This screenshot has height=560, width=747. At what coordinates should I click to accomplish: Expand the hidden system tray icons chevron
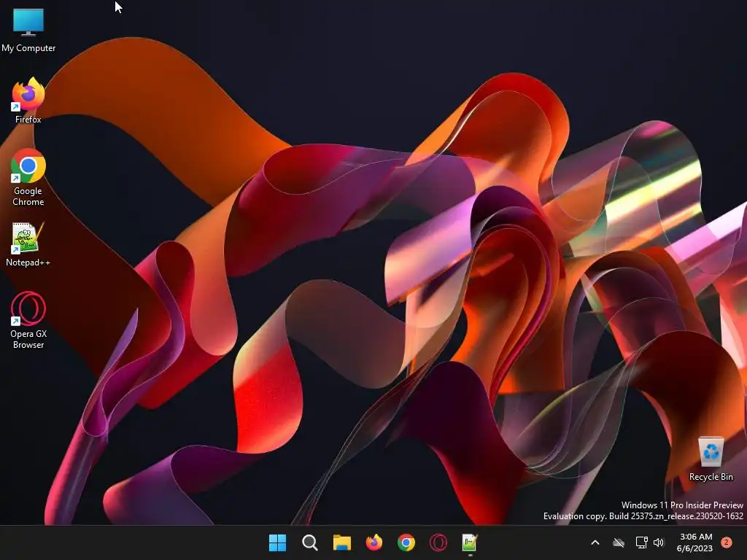[595, 542]
